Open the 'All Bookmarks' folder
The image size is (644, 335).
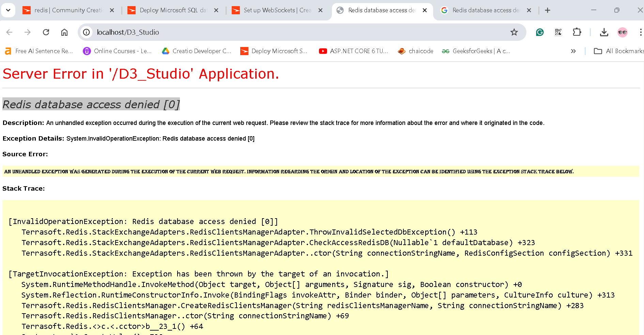pos(619,51)
